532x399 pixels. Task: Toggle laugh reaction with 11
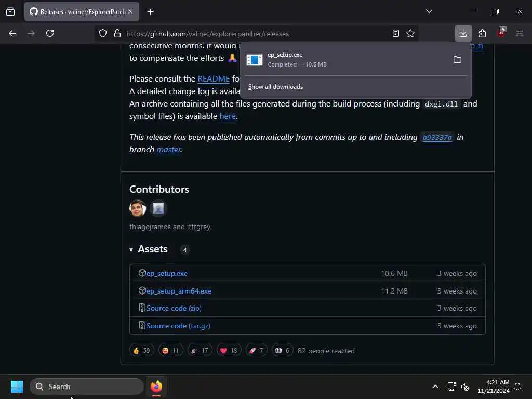coord(170,351)
